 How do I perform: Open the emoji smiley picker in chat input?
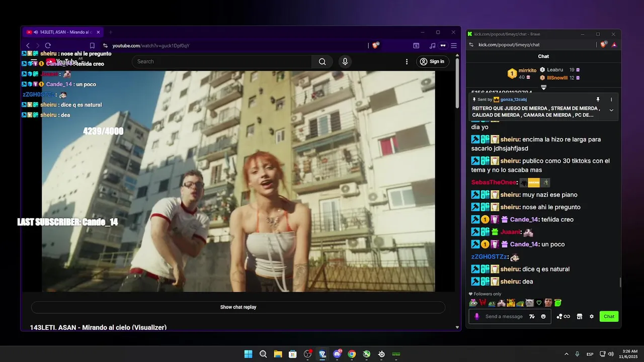point(543,316)
